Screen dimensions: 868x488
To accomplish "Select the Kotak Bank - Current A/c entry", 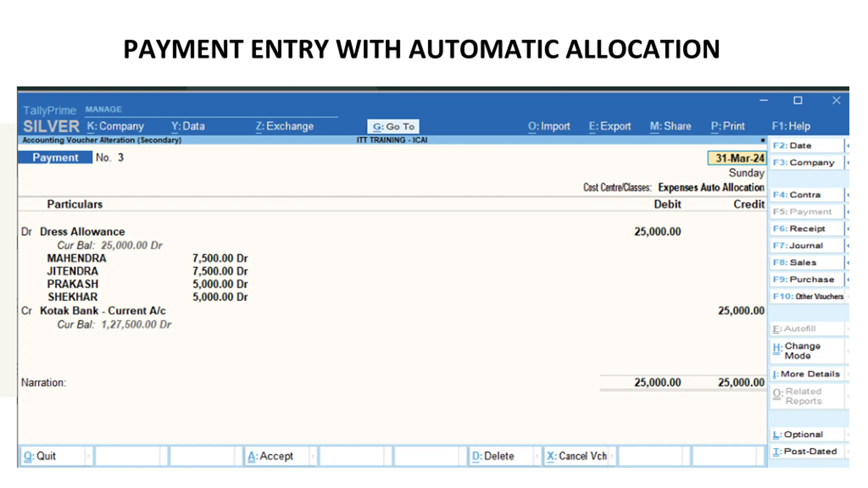I will pyautogui.click(x=103, y=311).
